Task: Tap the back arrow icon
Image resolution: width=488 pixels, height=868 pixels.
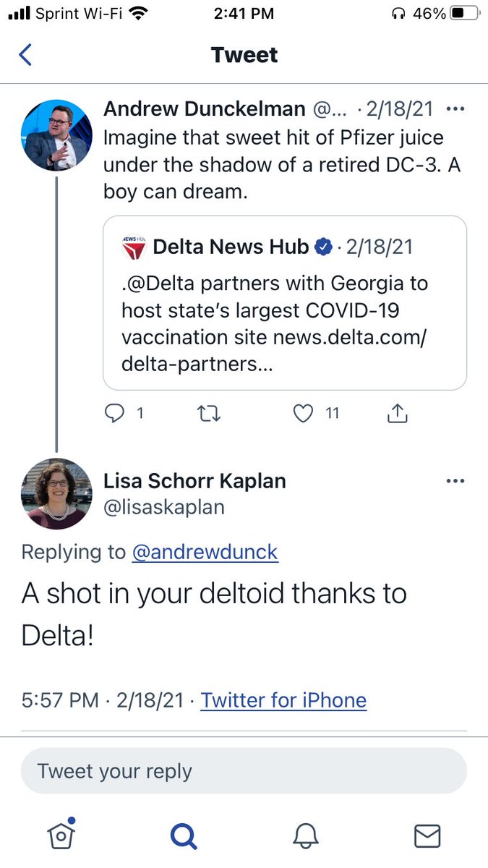Action: (25, 55)
